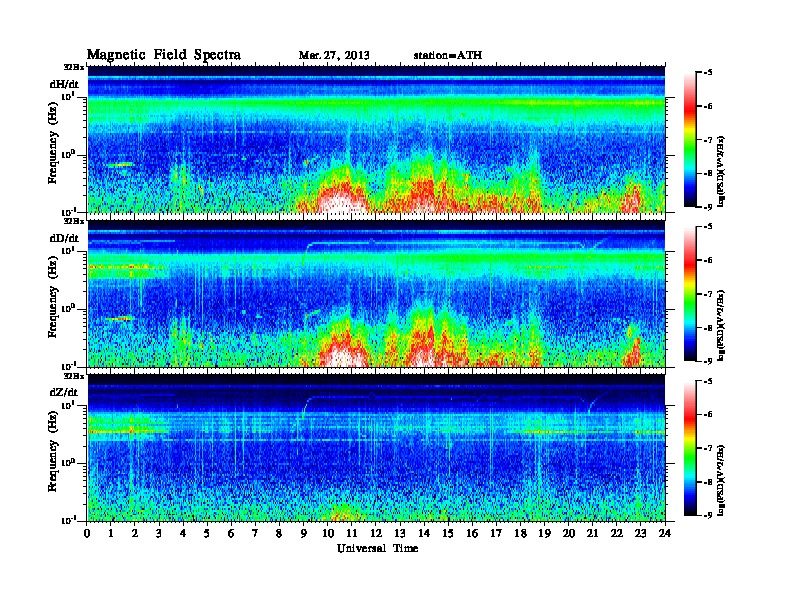Click the 32Hz label above the dH/dt panel

pyautogui.click(x=74, y=66)
